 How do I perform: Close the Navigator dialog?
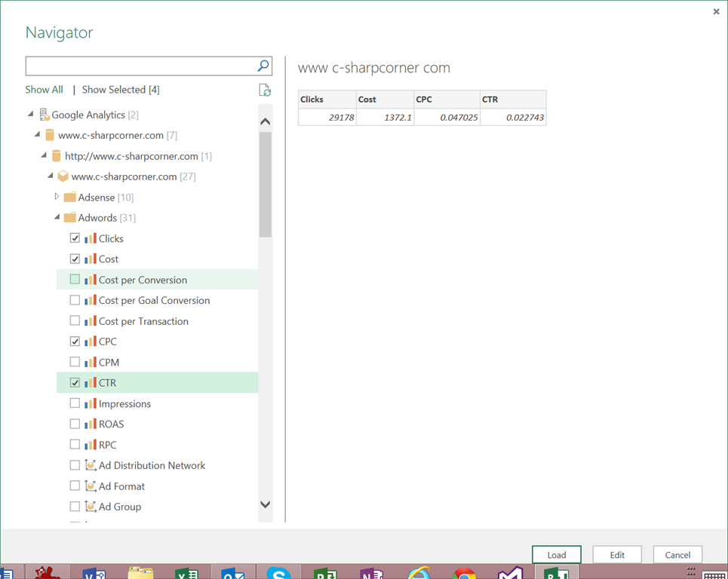pos(716,11)
